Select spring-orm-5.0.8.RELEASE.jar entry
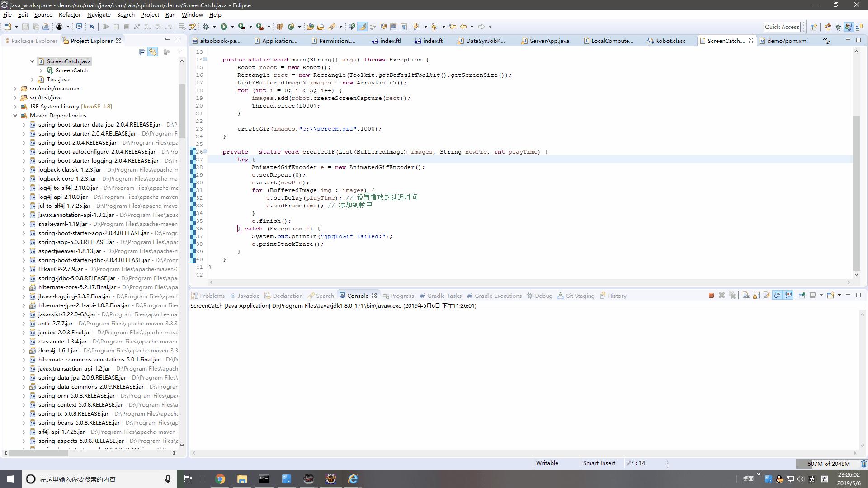 click(x=76, y=395)
